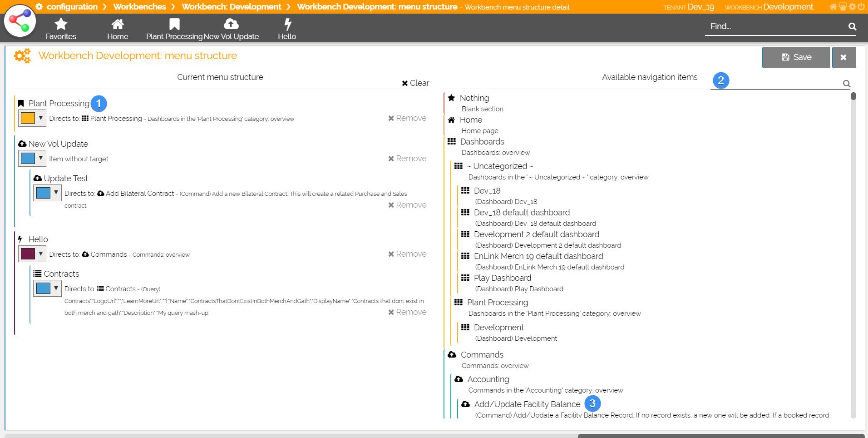
Task: Save the menu structure
Action: tap(796, 57)
